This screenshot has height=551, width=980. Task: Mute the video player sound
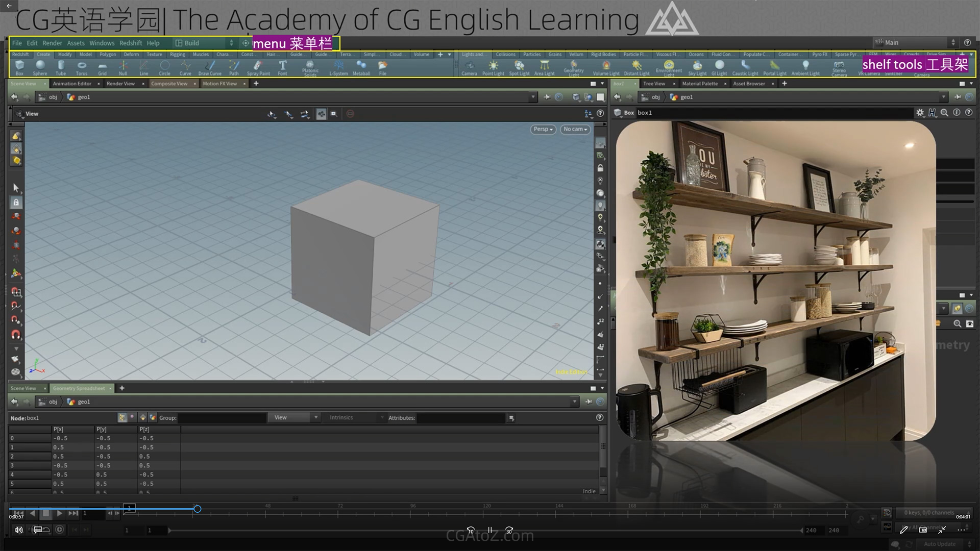tap(18, 530)
